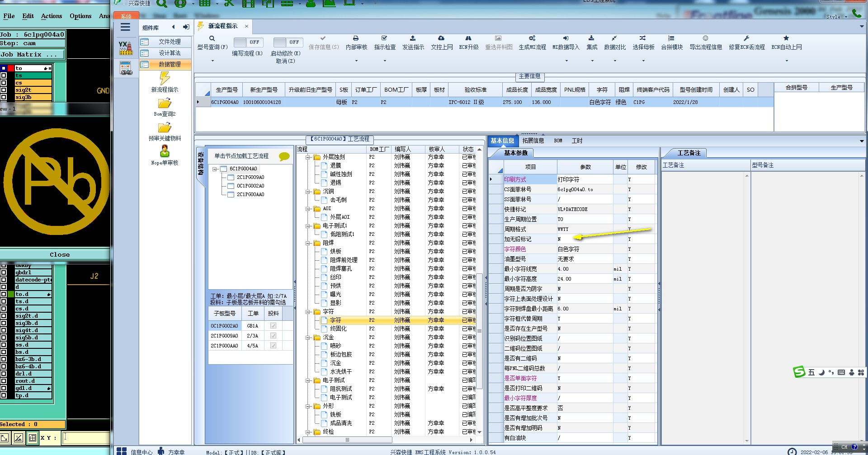Open the hamburger menu in the sidebar
The height and width of the screenshot is (455, 868).
(125, 27)
